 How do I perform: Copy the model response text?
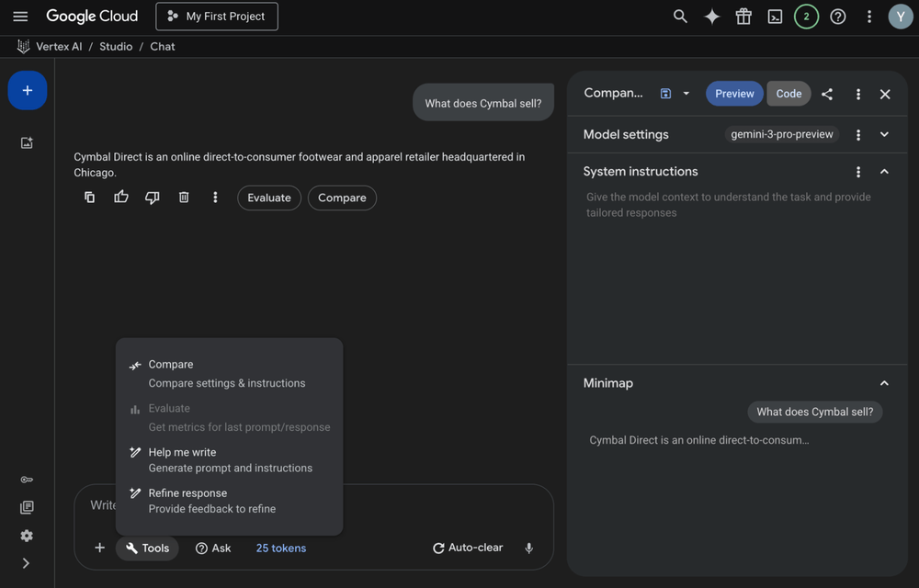(x=89, y=198)
